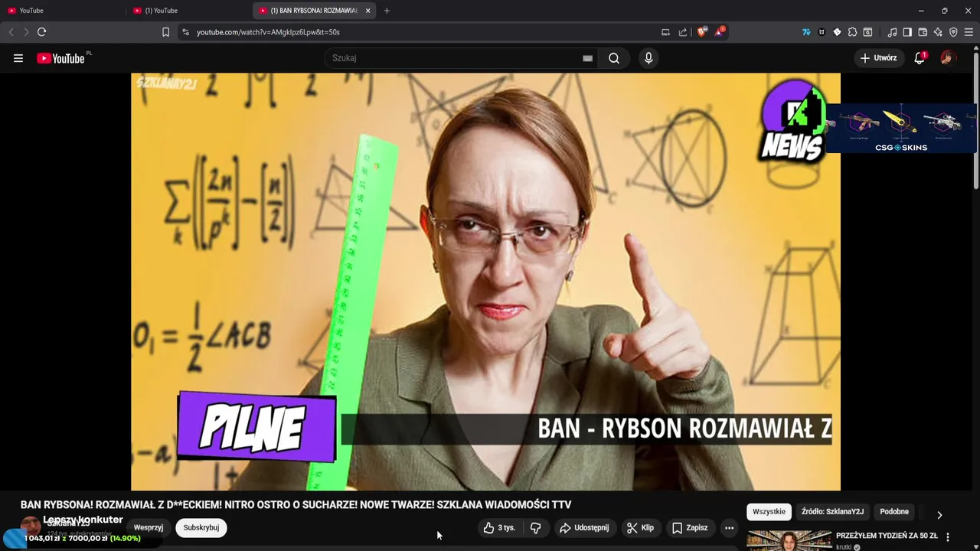Click Udostępnij to share video
This screenshot has width=980, height=551.
click(x=584, y=528)
